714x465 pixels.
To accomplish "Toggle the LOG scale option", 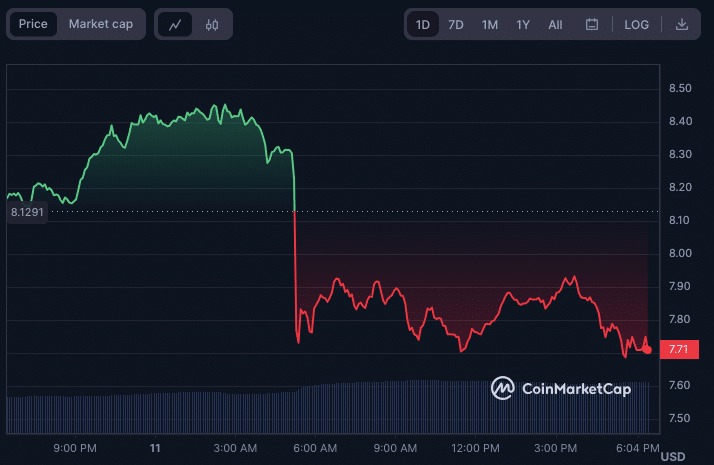I will pyautogui.click(x=636, y=24).
